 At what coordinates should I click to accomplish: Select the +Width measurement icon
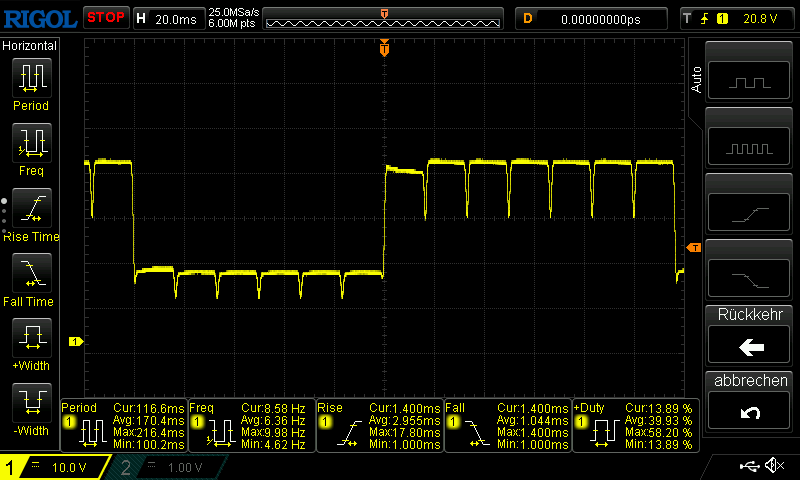pyautogui.click(x=30, y=337)
